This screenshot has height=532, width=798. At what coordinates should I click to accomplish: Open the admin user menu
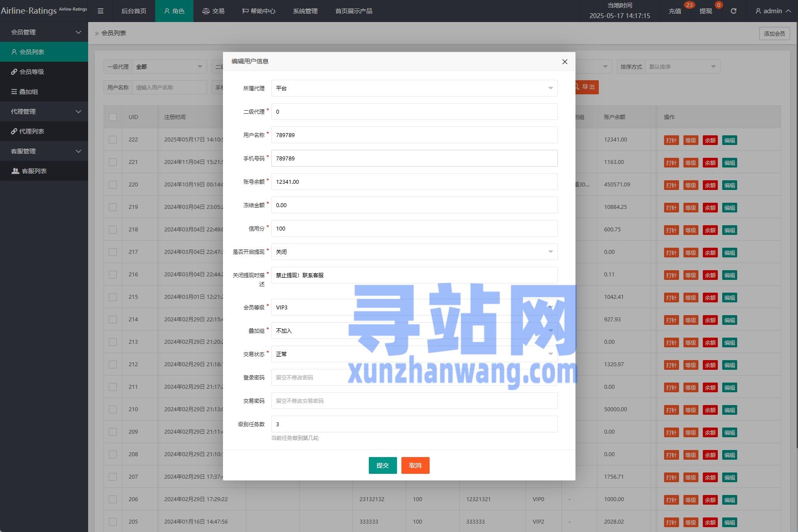pos(773,11)
